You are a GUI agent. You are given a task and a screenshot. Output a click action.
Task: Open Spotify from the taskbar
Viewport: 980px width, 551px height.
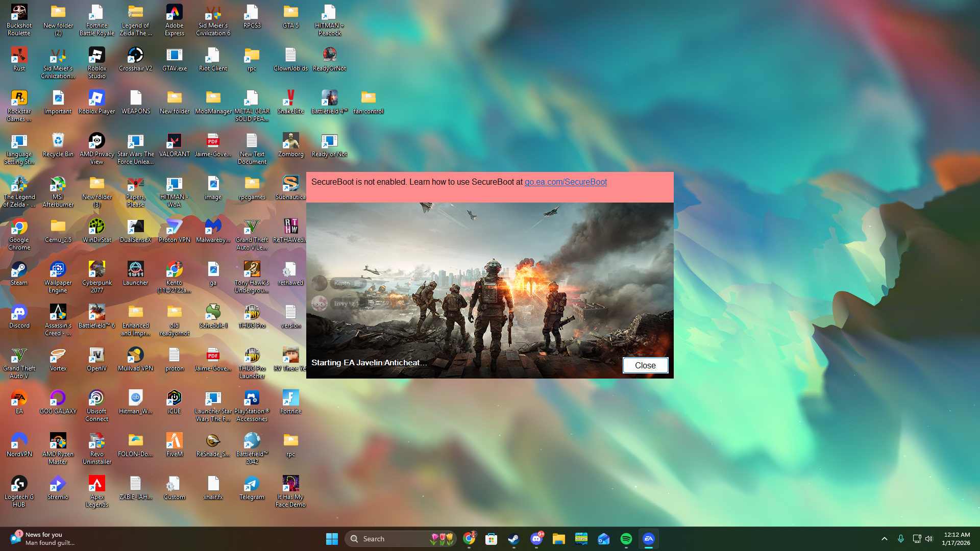(x=626, y=539)
